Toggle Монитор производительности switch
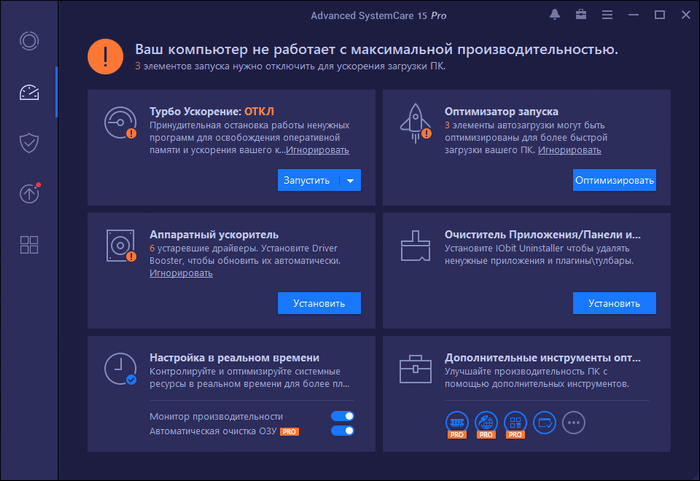700x481 pixels. [x=342, y=416]
